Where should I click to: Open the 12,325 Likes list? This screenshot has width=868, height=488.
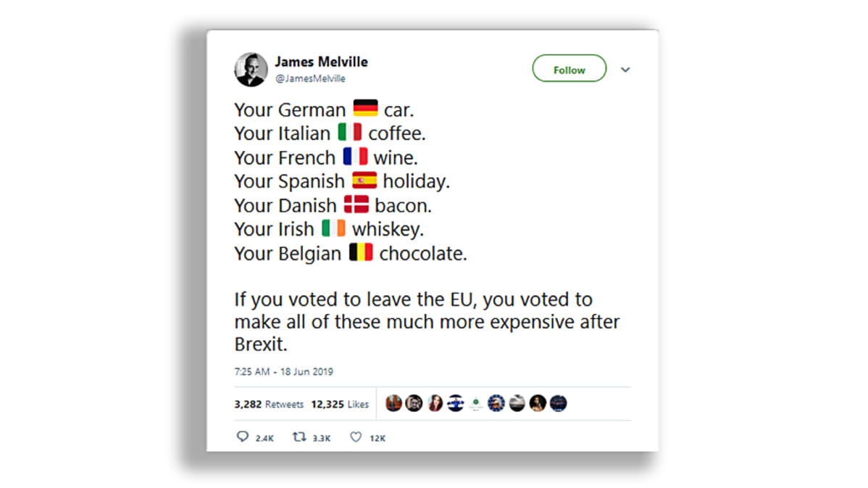tap(340, 405)
